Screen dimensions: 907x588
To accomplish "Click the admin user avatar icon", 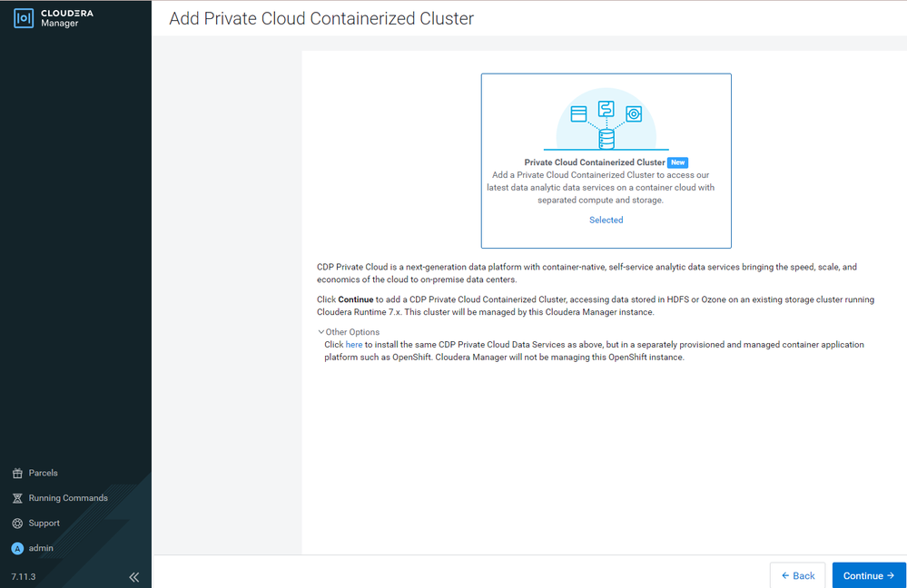I will click(x=17, y=548).
